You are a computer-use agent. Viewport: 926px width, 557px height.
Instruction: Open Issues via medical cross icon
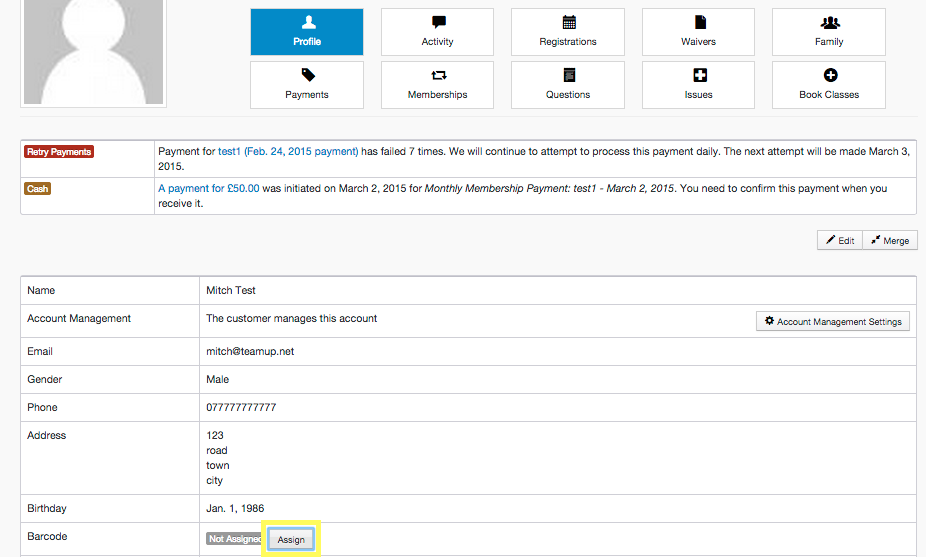pyautogui.click(x=698, y=85)
